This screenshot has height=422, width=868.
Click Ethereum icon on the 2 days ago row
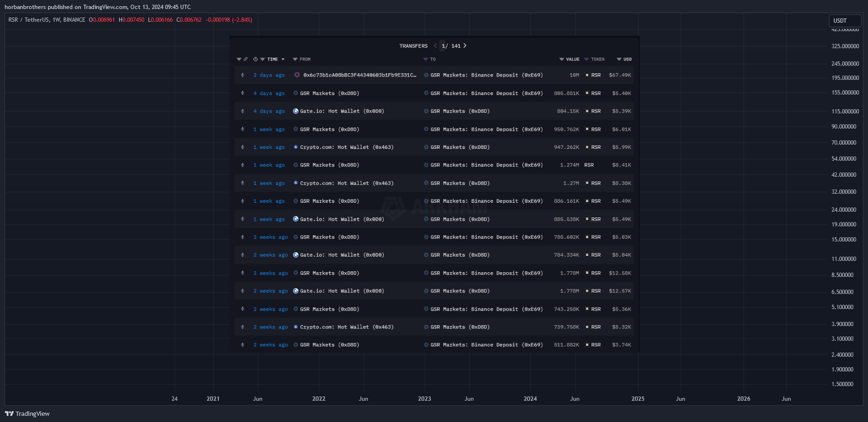pyautogui.click(x=243, y=75)
